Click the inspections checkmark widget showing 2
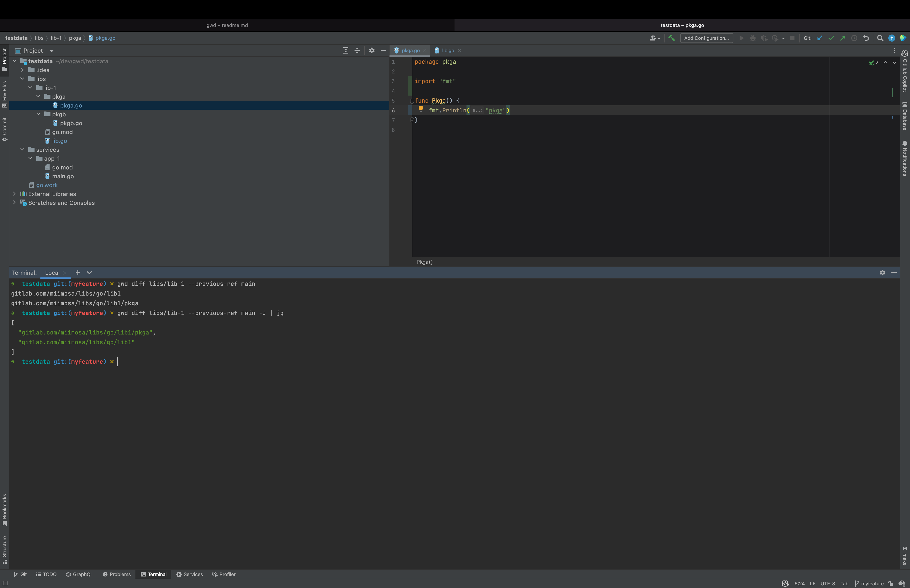 tap(873, 62)
